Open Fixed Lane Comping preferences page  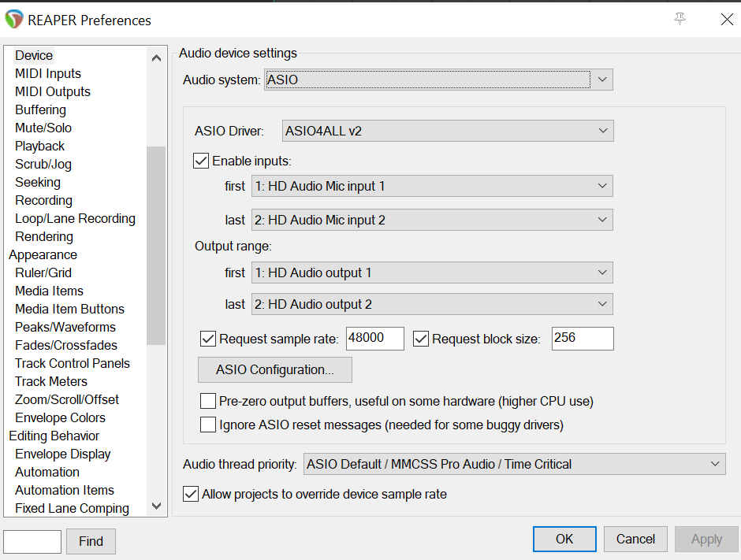point(72,508)
